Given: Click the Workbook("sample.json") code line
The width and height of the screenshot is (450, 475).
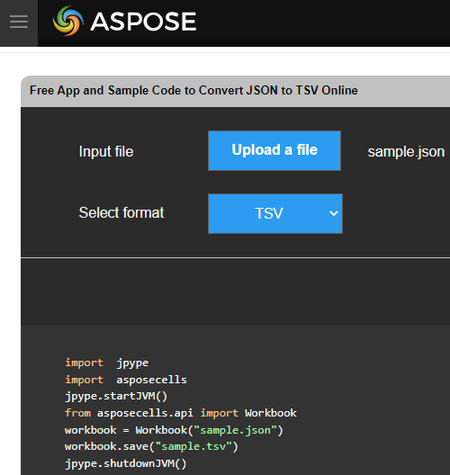Looking at the screenshot, I should click(174, 430).
